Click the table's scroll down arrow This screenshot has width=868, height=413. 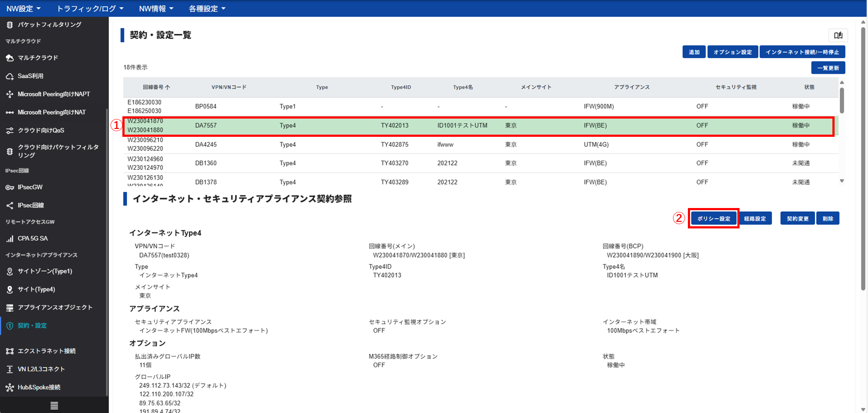(x=842, y=181)
